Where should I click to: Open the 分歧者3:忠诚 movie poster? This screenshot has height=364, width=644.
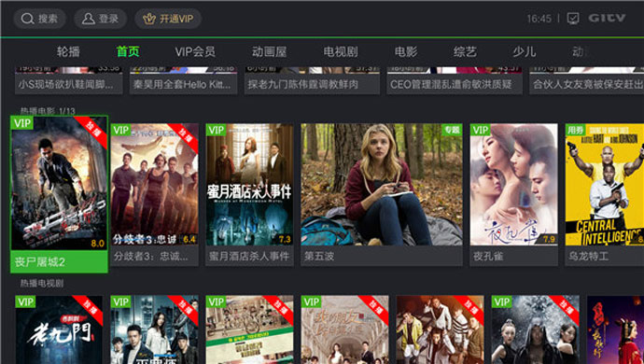pos(154,184)
